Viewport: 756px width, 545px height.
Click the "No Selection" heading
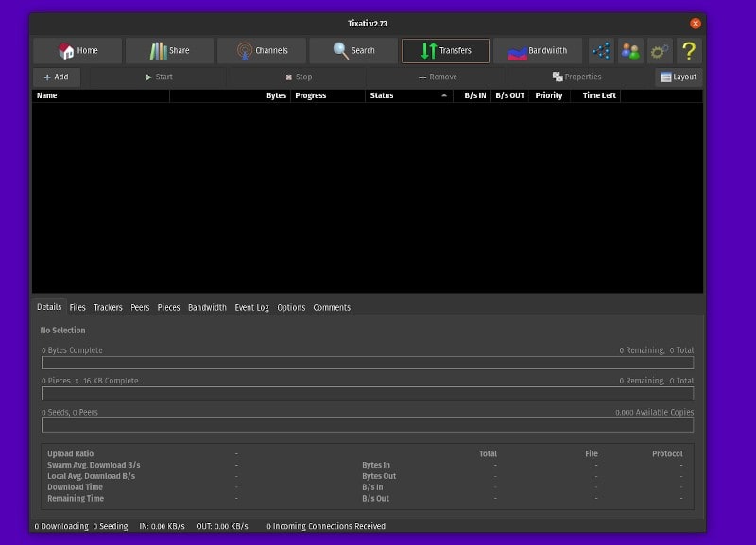(62, 330)
